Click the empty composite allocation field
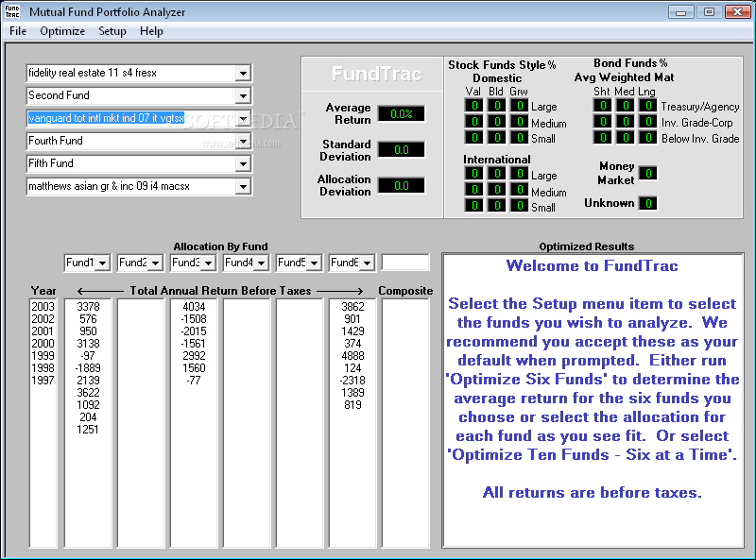756x560 pixels. pyautogui.click(x=405, y=263)
